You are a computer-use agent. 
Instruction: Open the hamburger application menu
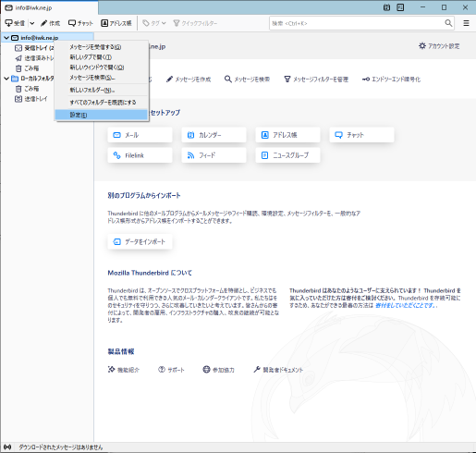[466, 23]
